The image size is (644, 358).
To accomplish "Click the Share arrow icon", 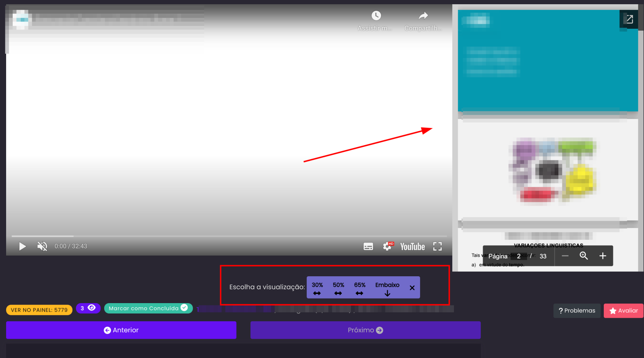I will tap(423, 16).
